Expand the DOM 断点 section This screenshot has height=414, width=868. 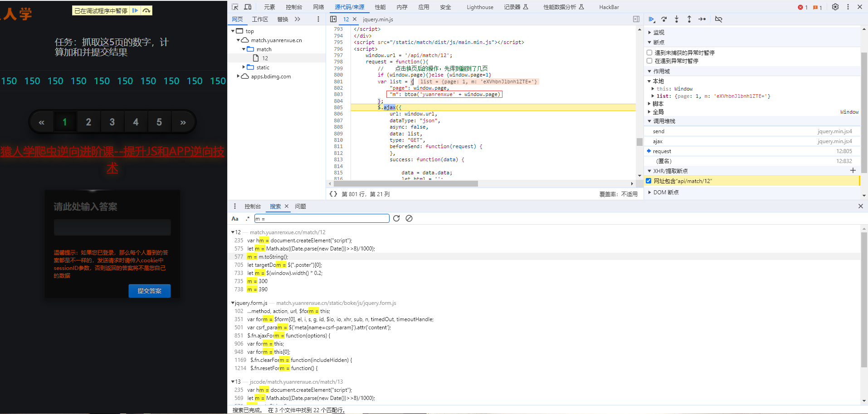click(649, 192)
